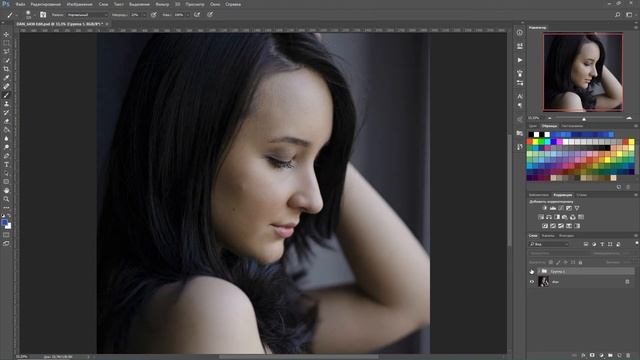This screenshot has width=640, height=360.
Task: Click the Navigator preview thumbnail
Action: [x=583, y=72]
